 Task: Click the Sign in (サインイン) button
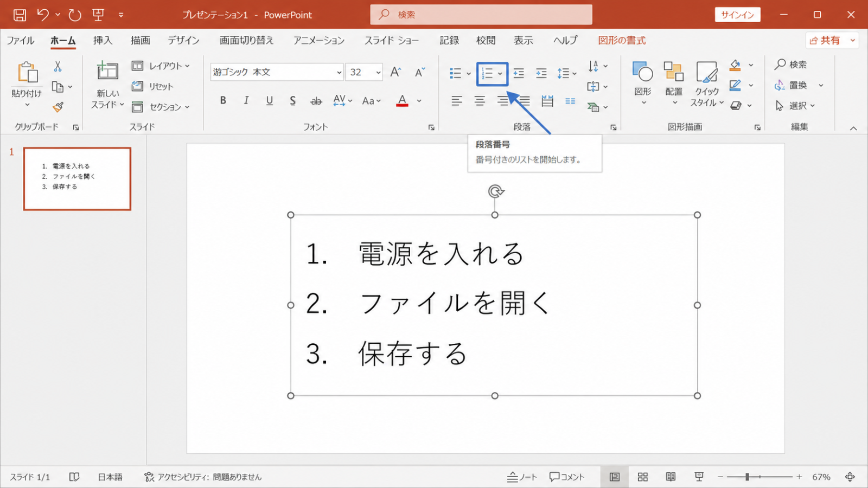737,15
